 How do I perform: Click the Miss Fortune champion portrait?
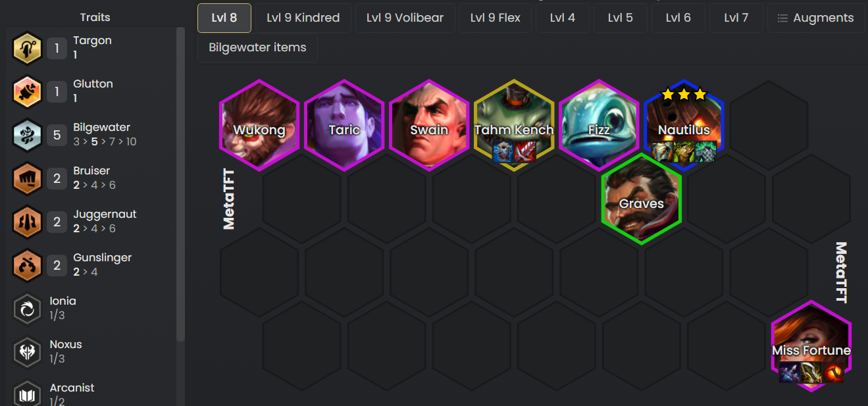tap(811, 345)
